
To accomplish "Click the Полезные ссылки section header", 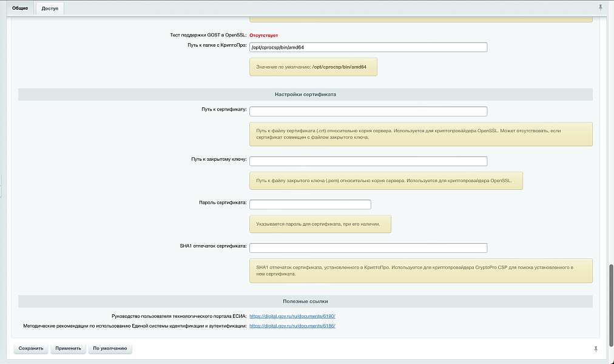I will (x=305, y=300).
